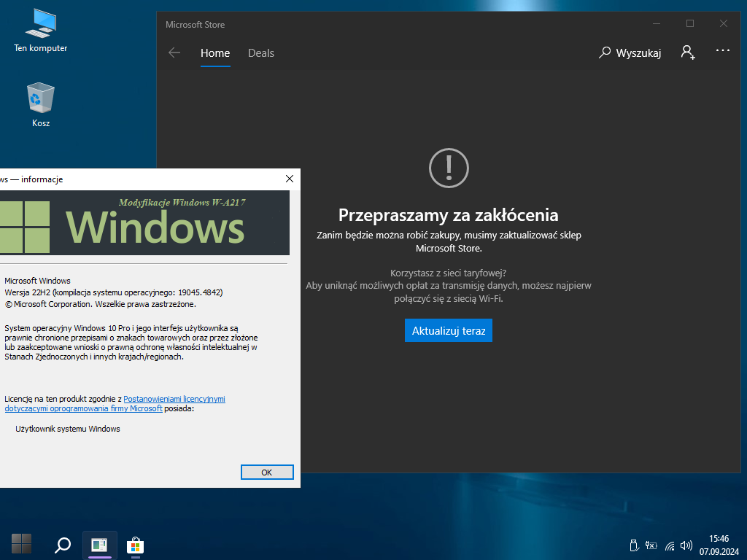Screen dimensions: 747x560
Task: Open the Postanowieniami licencyjnymi license link
Action: point(174,399)
